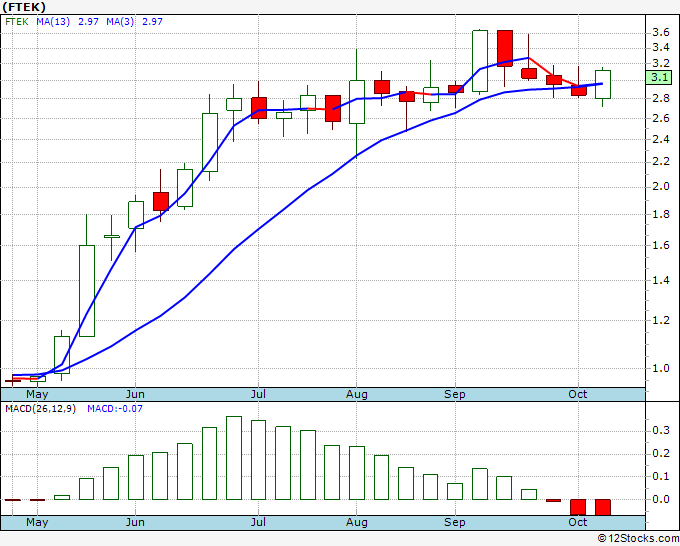Screen dimensions: 680x546
Task: Click May on the price chart date axis
Action: 37,395
